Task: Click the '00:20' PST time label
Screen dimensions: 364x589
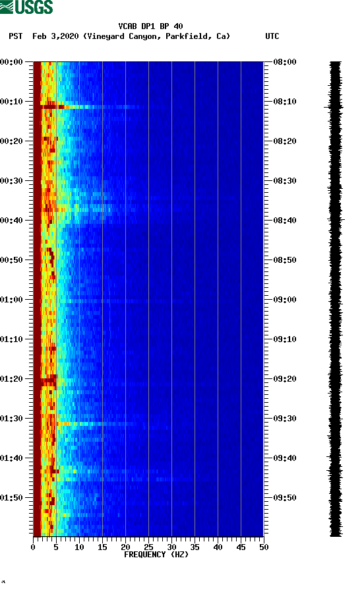Action: pyautogui.click(x=11, y=141)
